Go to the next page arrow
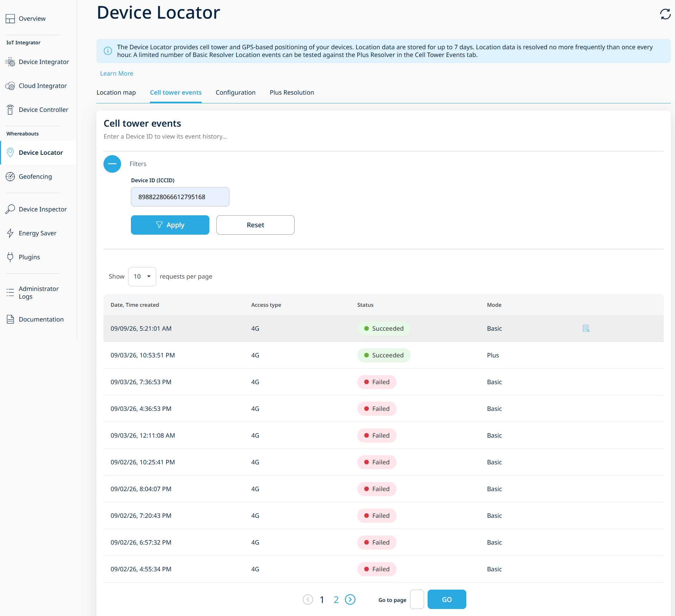 pos(350,599)
